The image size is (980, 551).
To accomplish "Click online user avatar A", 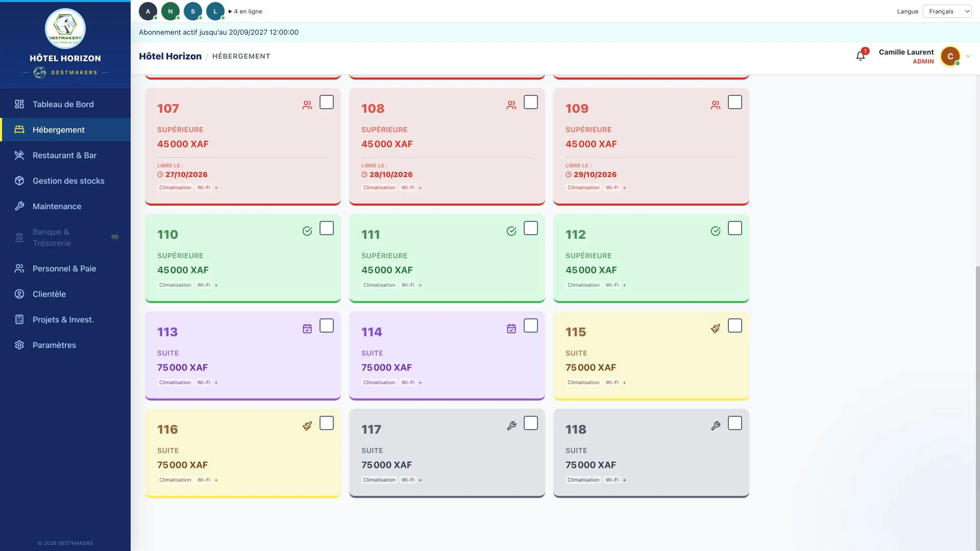I will [x=148, y=11].
